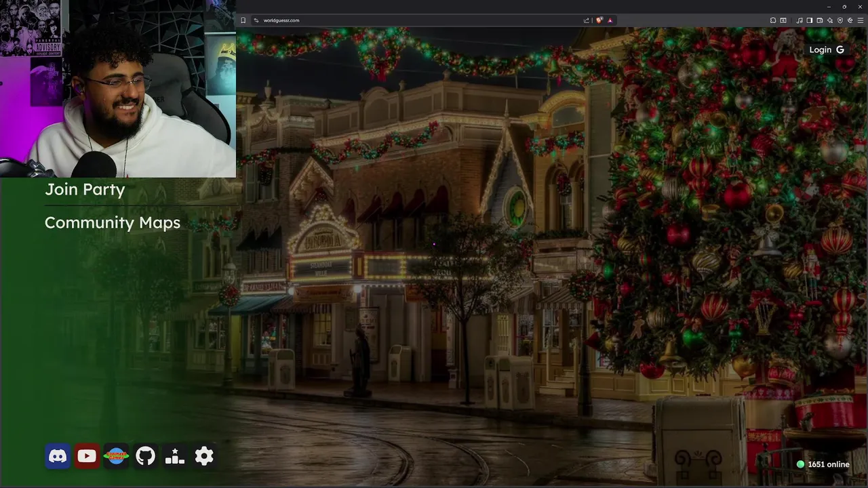Click the Brave Shields lion icon
Image resolution: width=868 pixels, height=488 pixels.
599,20
